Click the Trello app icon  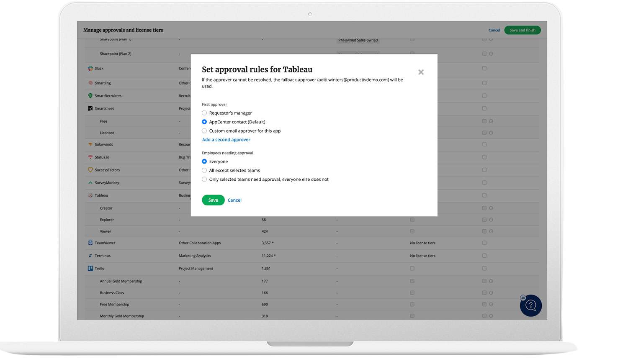(90, 269)
